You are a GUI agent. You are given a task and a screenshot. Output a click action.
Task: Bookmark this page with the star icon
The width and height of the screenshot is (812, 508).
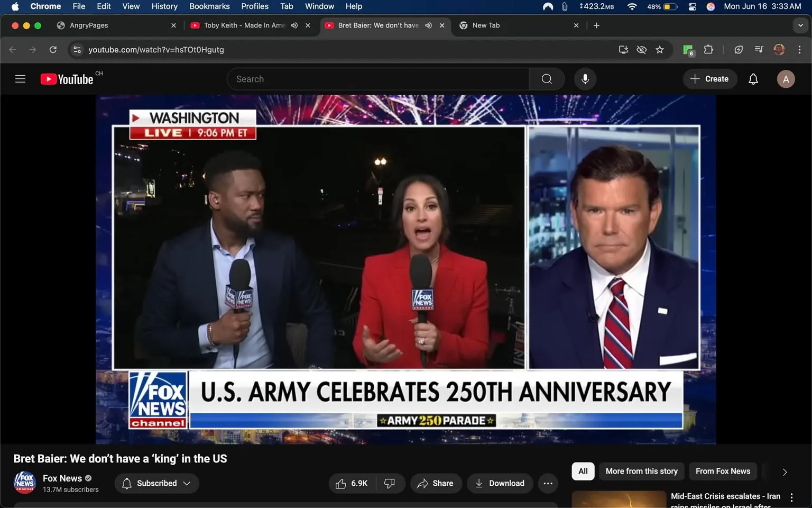(660, 49)
